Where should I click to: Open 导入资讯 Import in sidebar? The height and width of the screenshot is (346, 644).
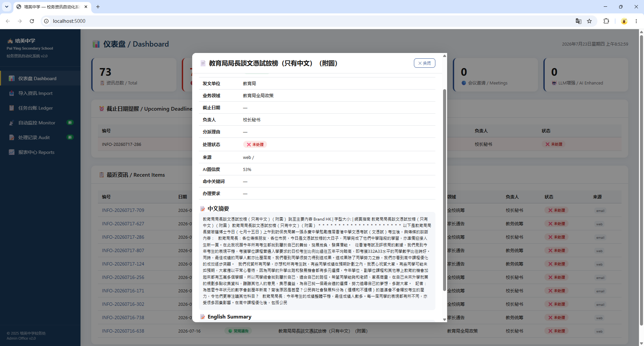point(40,93)
